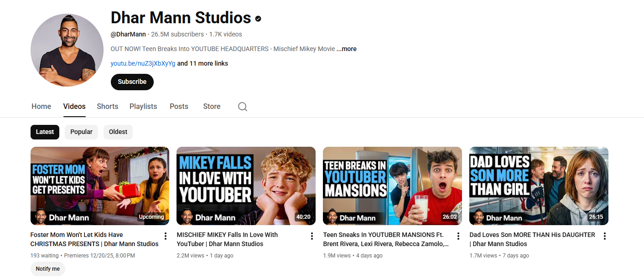Click Mikey Falls In Love With YouTuber thumbnail
This screenshot has width=644, height=278.
click(246, 186)
